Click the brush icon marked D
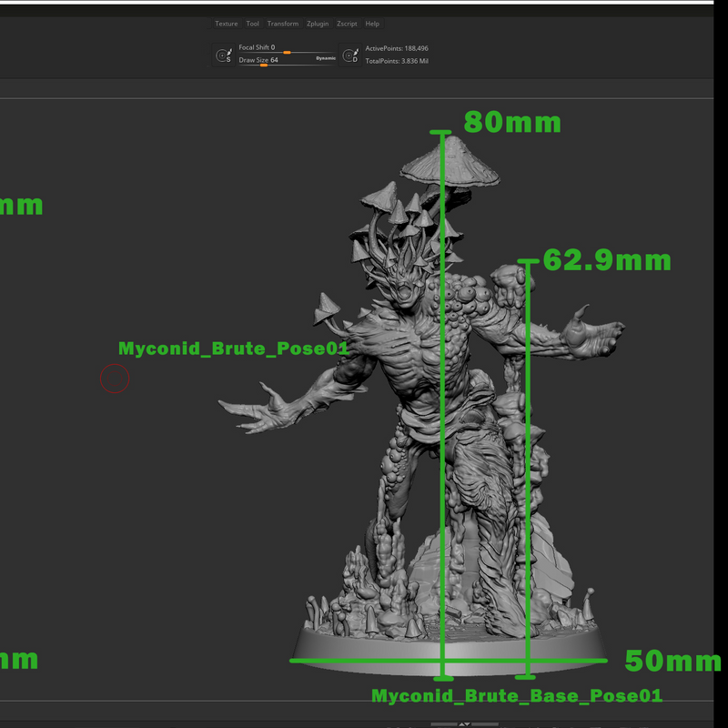Image resolution: width=728 pixels, height=728 pixels. (350, 56)
